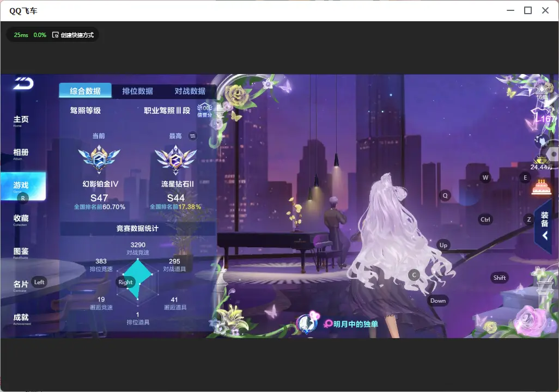Go back using the top-left logo arrow
The image size is (559, 392).
click(23, 83)
